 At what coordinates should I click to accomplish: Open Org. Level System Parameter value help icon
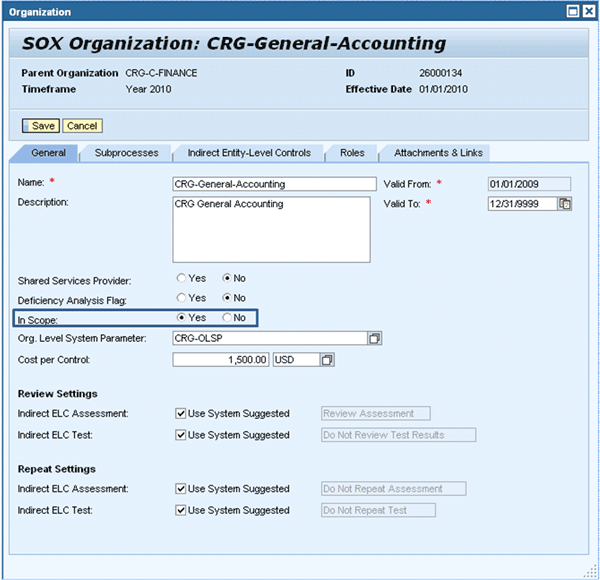375,339
